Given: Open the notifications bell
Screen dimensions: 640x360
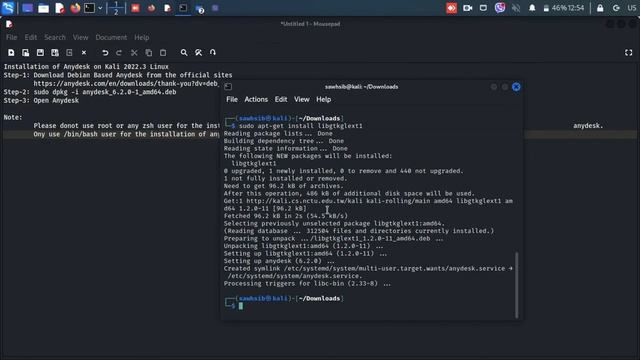Looking at the screenshot, I should [532, 8].
